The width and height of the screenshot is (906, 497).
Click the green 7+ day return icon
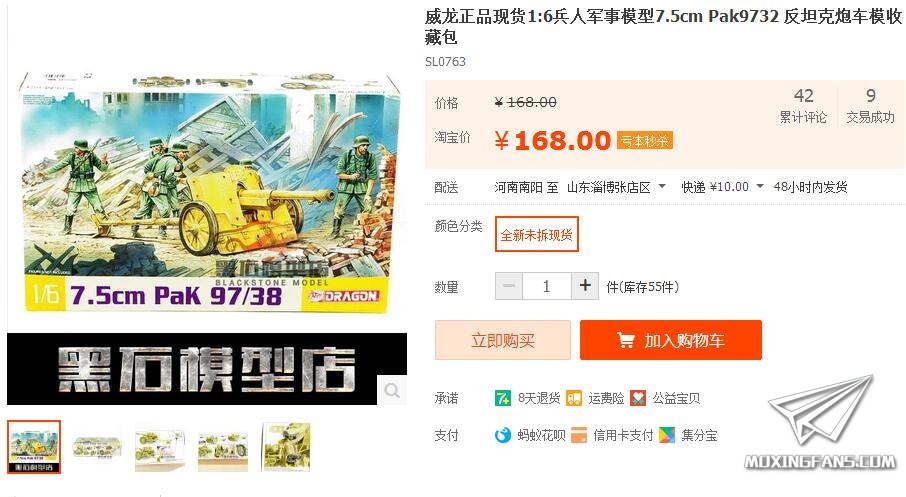503,398
